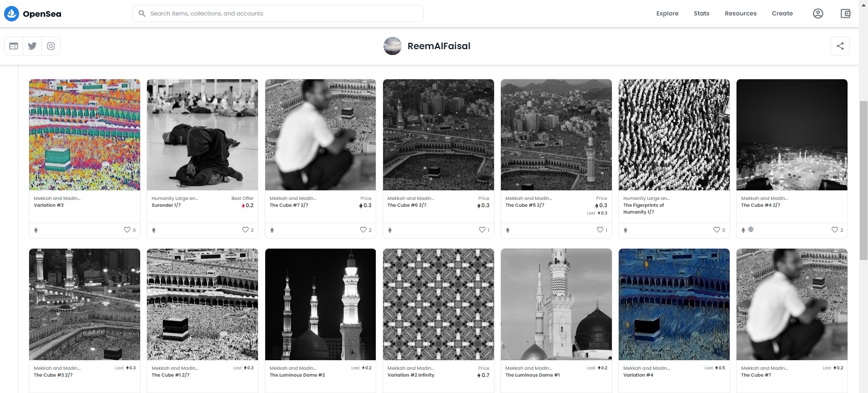This screenshot has height=393, width=868.
Task: Open the Stats menu
Action: [x=701, y=14]
